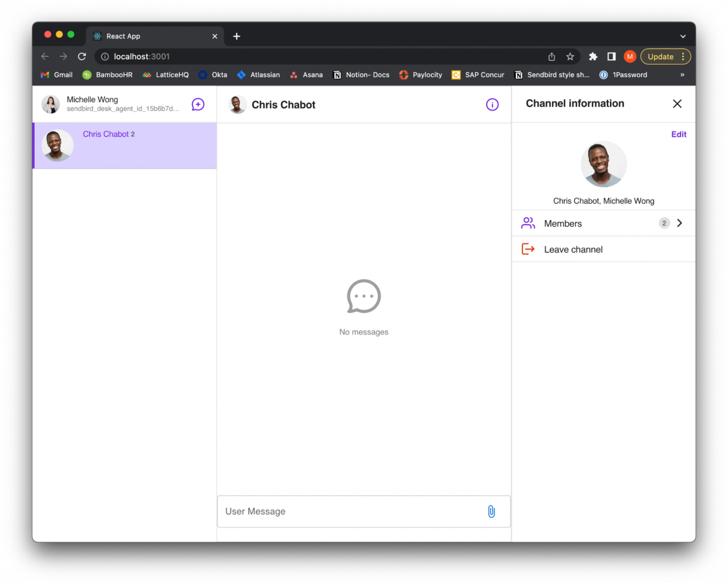
Task: Click the members count badge 2
Action: [664, 223]
